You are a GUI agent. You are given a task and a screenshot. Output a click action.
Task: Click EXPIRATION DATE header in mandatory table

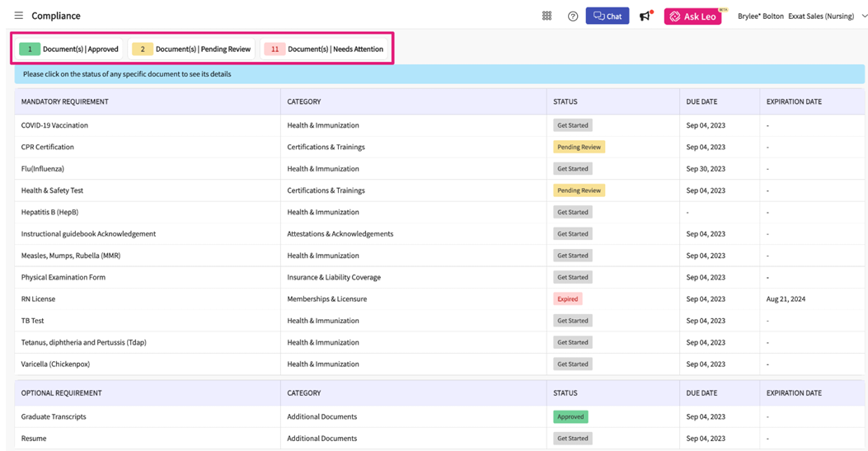[794, 101]
